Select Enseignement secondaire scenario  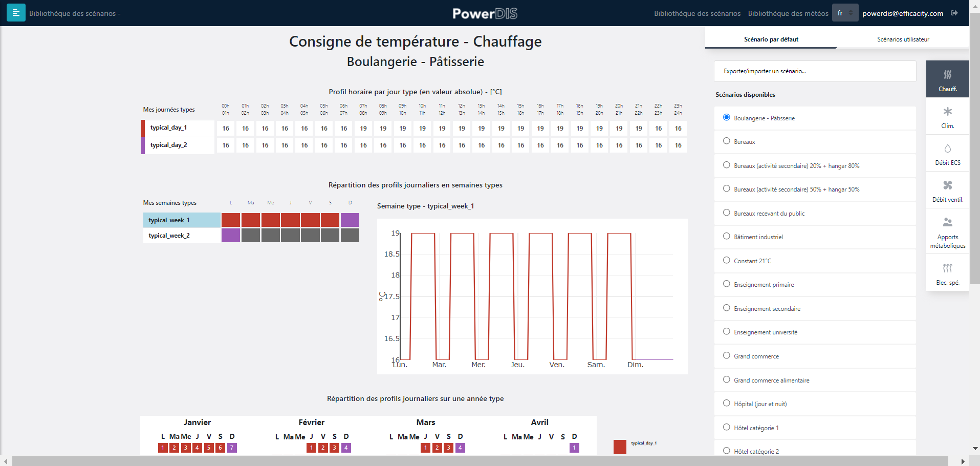point(726,308)
